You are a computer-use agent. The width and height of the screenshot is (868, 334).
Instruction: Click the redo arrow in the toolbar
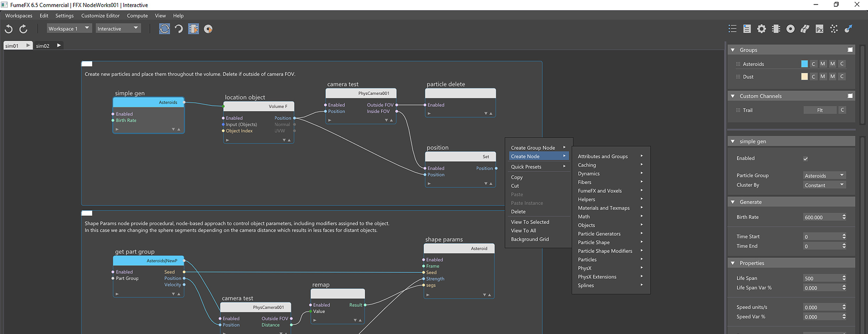pyautogui.click(x=23, y=29)
